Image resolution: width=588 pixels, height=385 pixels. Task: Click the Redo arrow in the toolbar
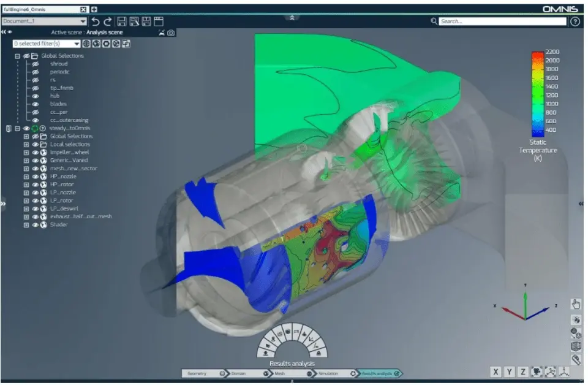click(108, 21)
